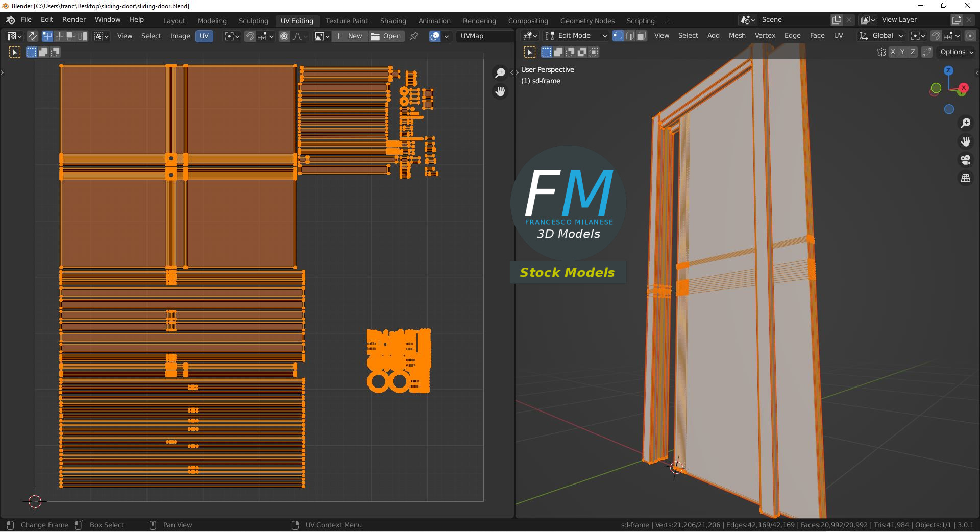Toggle proportional editing in UV editor
The image size is (980, 532).
pyautogui.click(x=284, y=36)
